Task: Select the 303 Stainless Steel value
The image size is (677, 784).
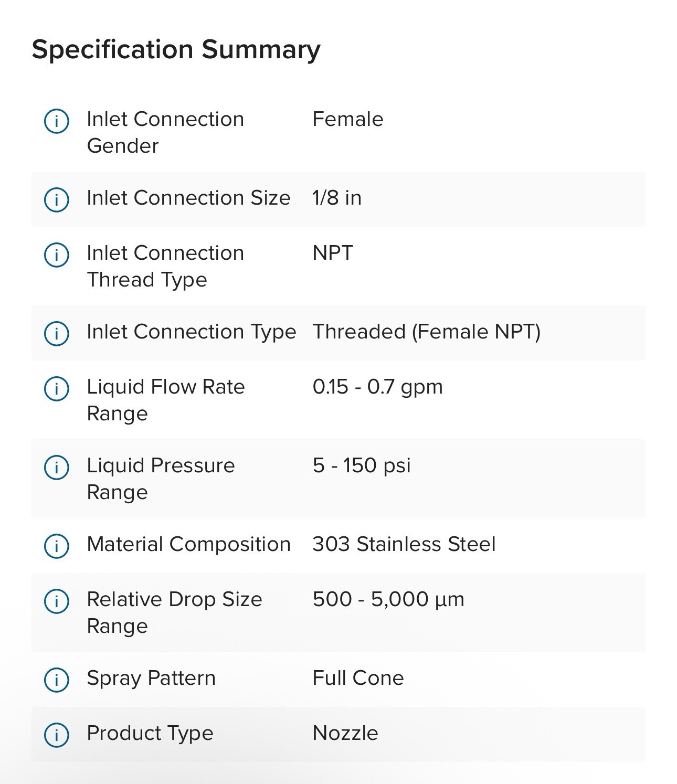Action: point(404,544)
